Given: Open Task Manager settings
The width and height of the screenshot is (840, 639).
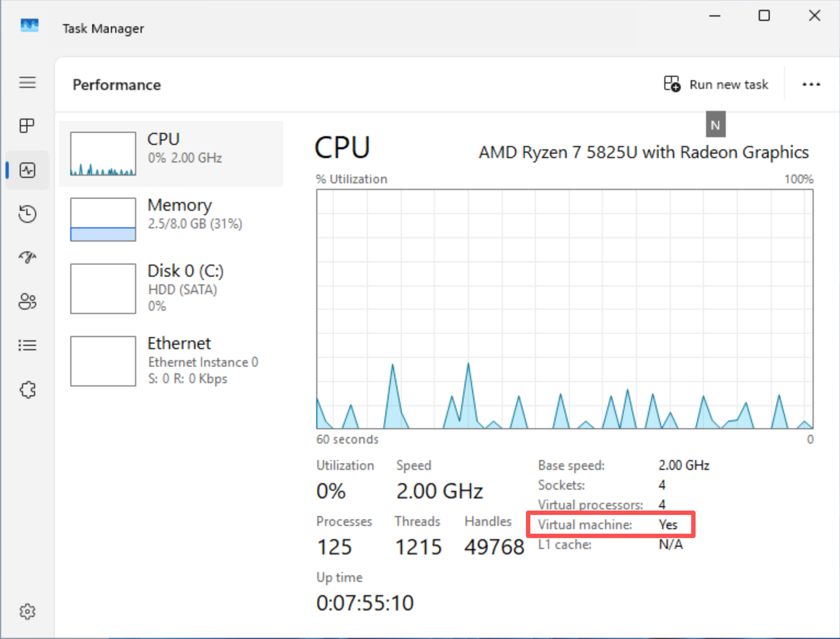Looking at the screenshot, I should (x=27, y=612).
